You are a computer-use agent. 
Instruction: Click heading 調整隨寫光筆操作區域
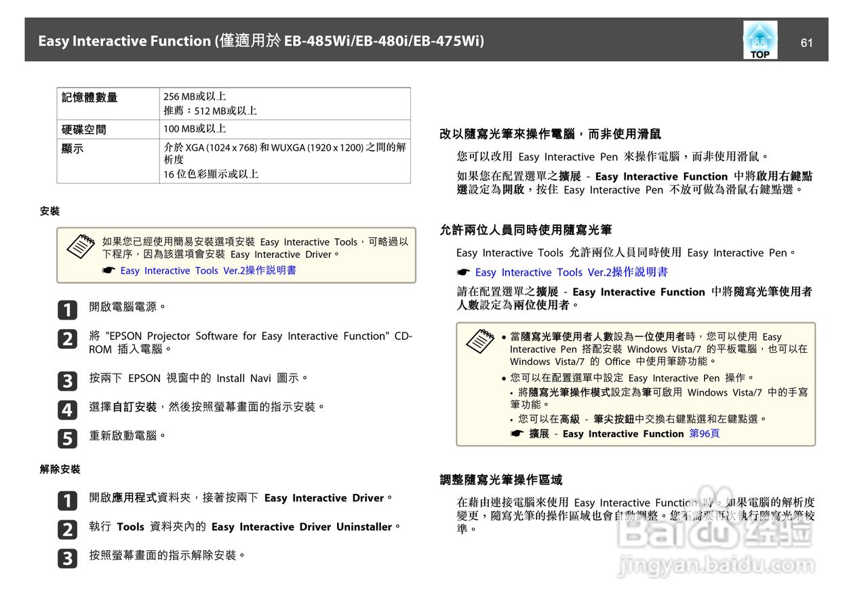click(x=500, y=480)
